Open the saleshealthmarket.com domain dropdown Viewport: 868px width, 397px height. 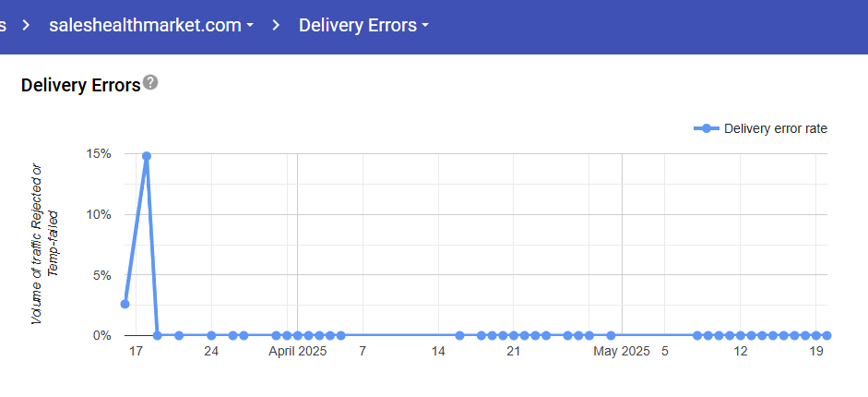pos(151,26)
